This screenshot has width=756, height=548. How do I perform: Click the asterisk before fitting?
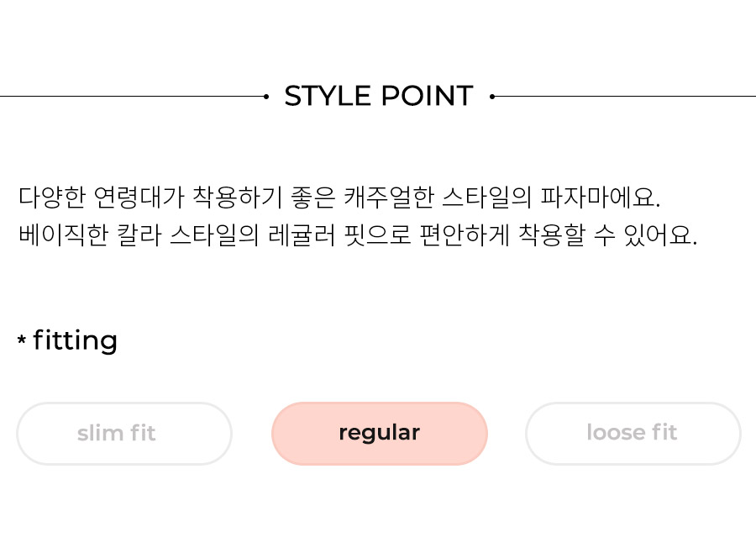click(x=22, y=340)
